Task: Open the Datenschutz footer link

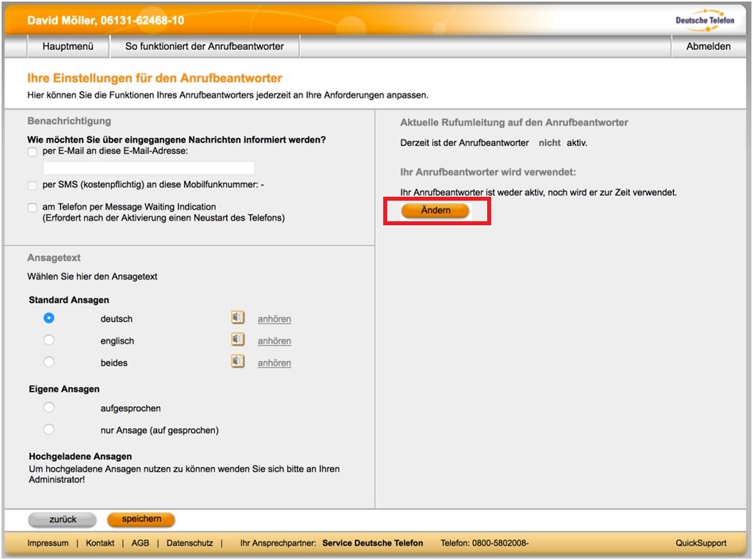Action: pos(190,543)
